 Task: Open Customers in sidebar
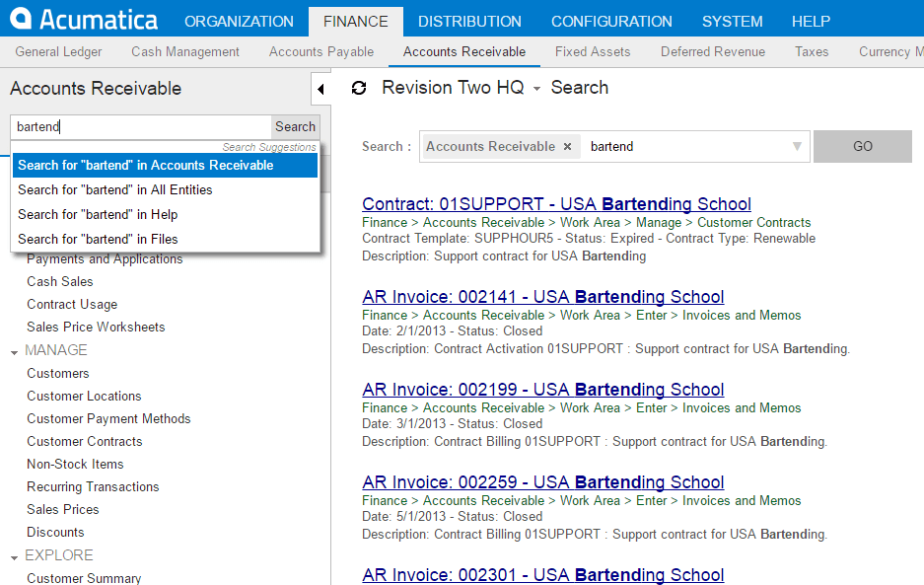58,373
